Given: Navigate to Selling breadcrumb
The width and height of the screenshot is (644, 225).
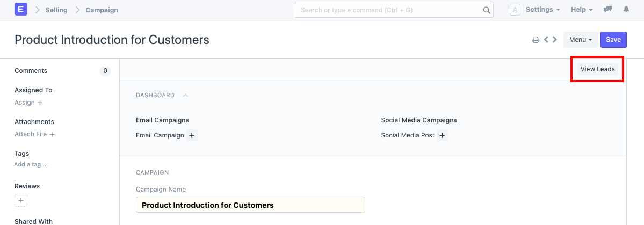Looking at the screenshot, I should 56,10.
